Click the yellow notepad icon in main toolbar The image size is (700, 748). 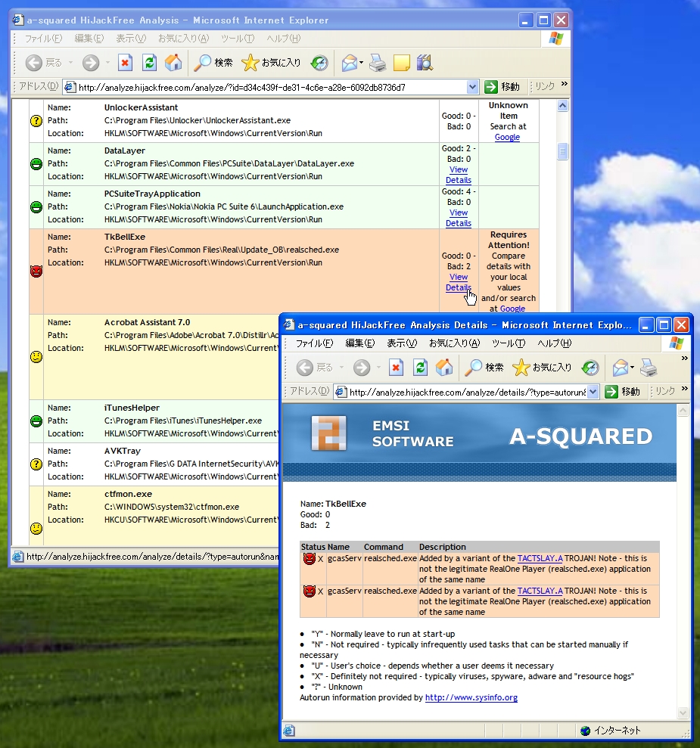401,63
